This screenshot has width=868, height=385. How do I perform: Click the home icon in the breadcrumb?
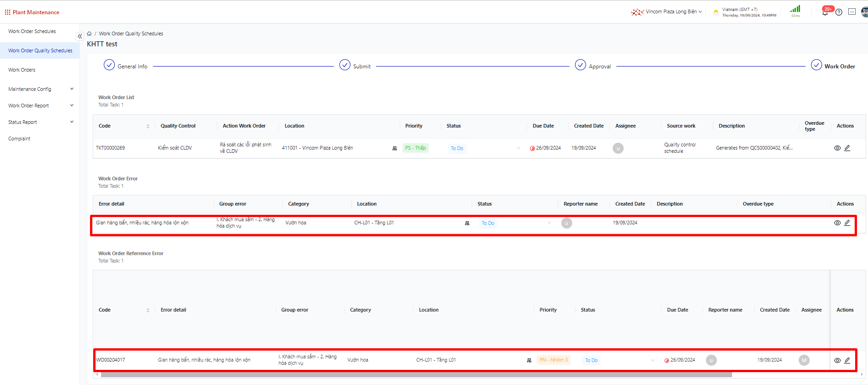point(89,33)
